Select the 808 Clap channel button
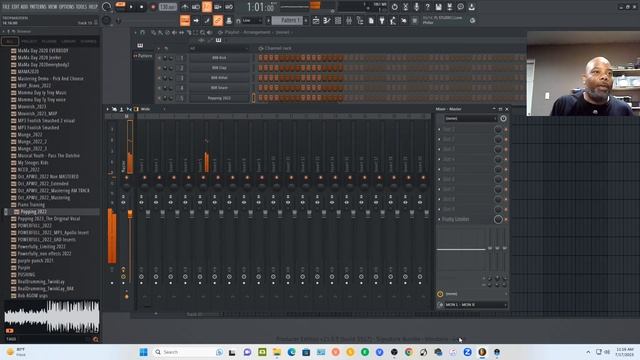This screenshot has height=360, width=640. point(219,68)
